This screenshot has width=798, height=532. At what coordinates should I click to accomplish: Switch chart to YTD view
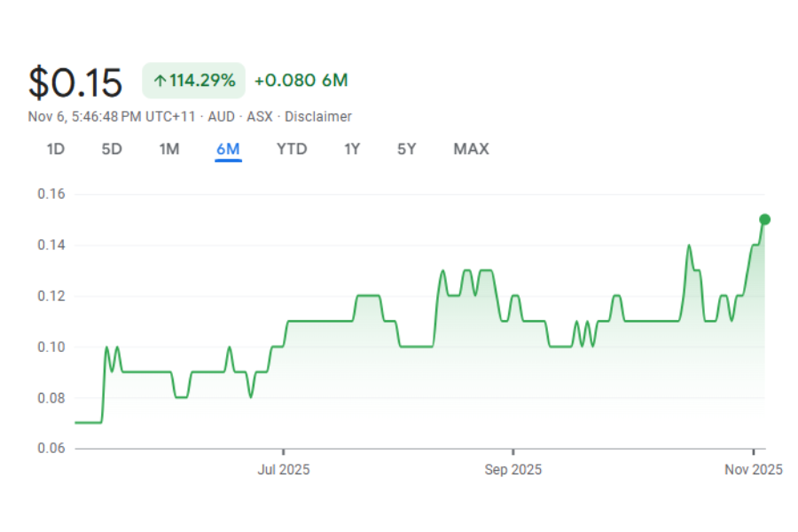pyautogui.click(x=292, y=149)
